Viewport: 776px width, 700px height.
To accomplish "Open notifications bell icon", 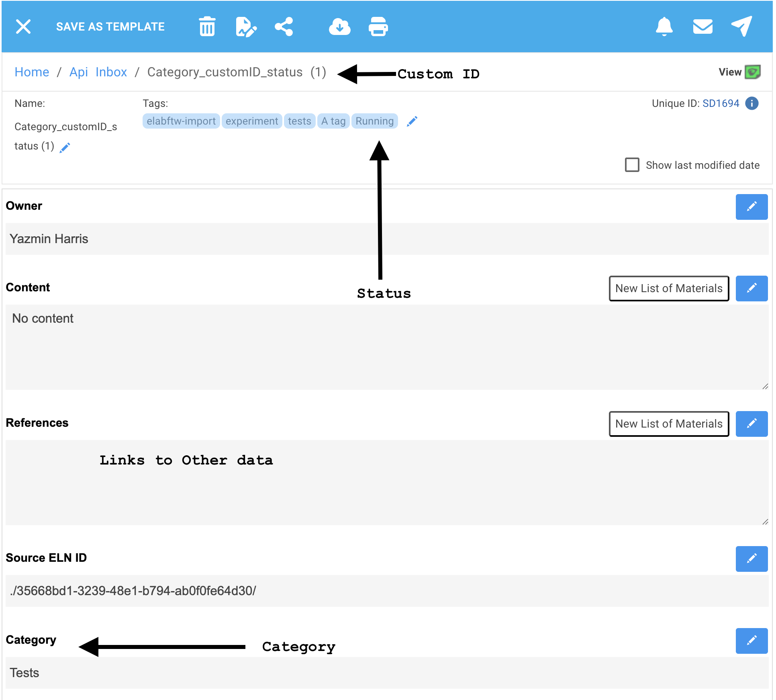I will [x=664, y=27].
